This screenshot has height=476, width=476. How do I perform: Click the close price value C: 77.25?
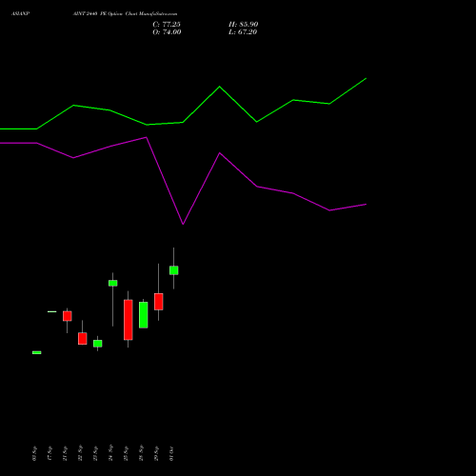click(x=167, y=25)
